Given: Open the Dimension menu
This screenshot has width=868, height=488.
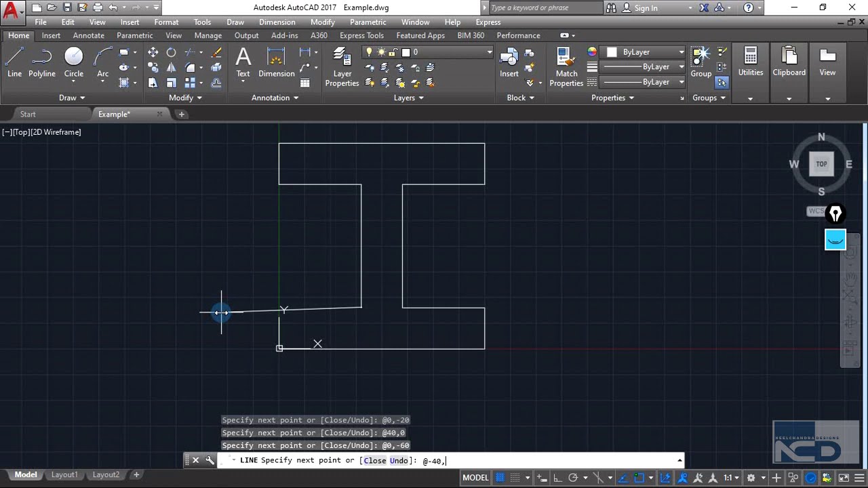Looking at the screenshot, I should pos(277,22).
